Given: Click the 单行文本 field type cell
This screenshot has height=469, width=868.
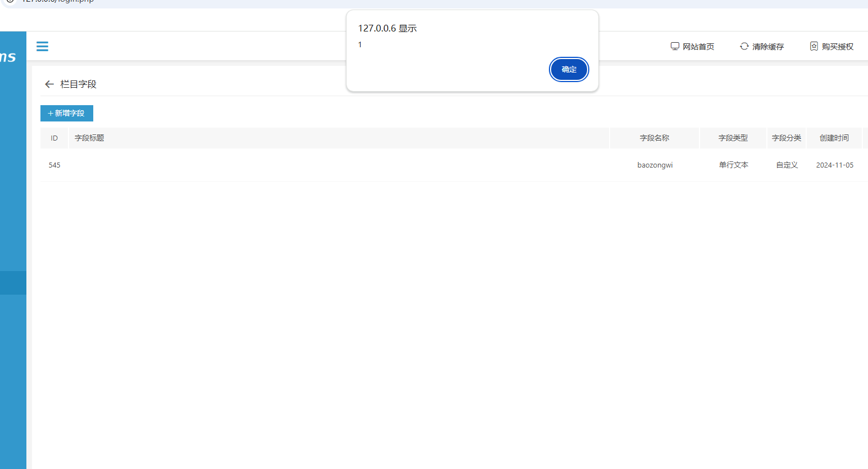Looking at the screenshot, I should tap(734, 165).
